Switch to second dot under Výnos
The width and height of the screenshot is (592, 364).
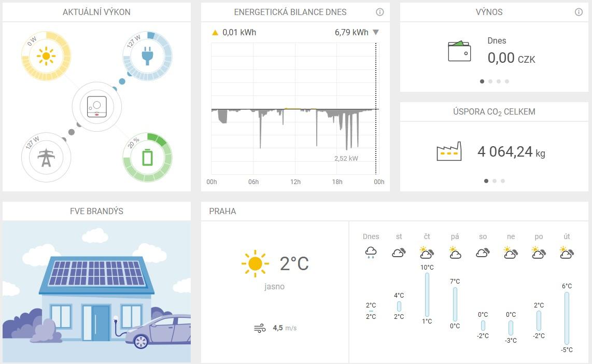490,81
